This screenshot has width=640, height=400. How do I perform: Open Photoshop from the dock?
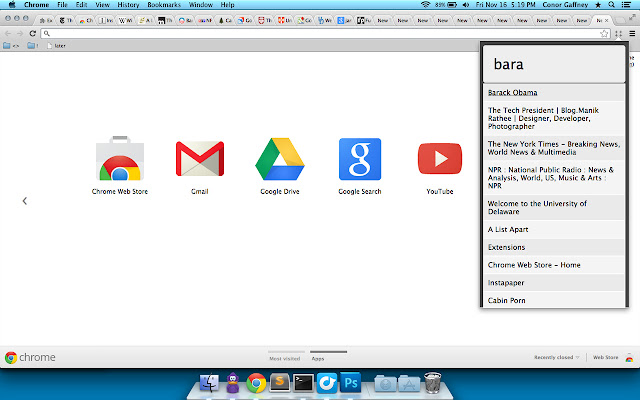[351, 382]
